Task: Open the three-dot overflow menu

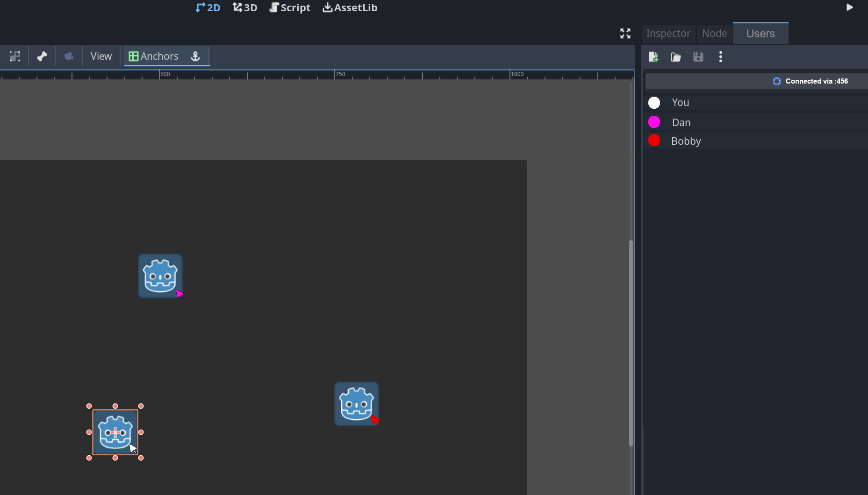Action: pos(721,57)
